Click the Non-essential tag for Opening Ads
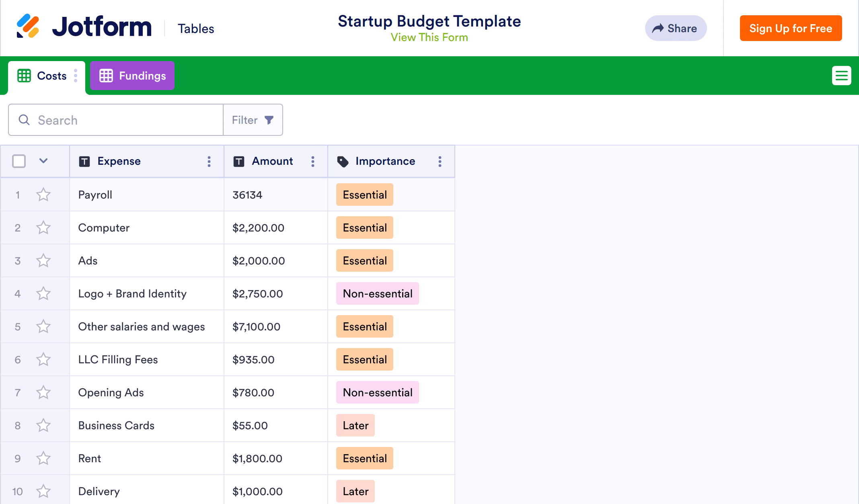 pos(377,393)
